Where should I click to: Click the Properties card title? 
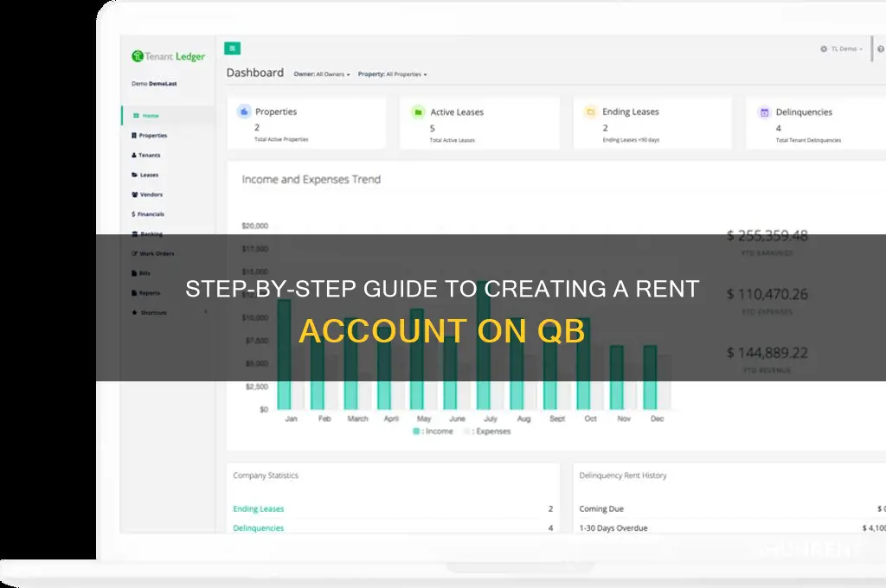[x=276, y=112]
